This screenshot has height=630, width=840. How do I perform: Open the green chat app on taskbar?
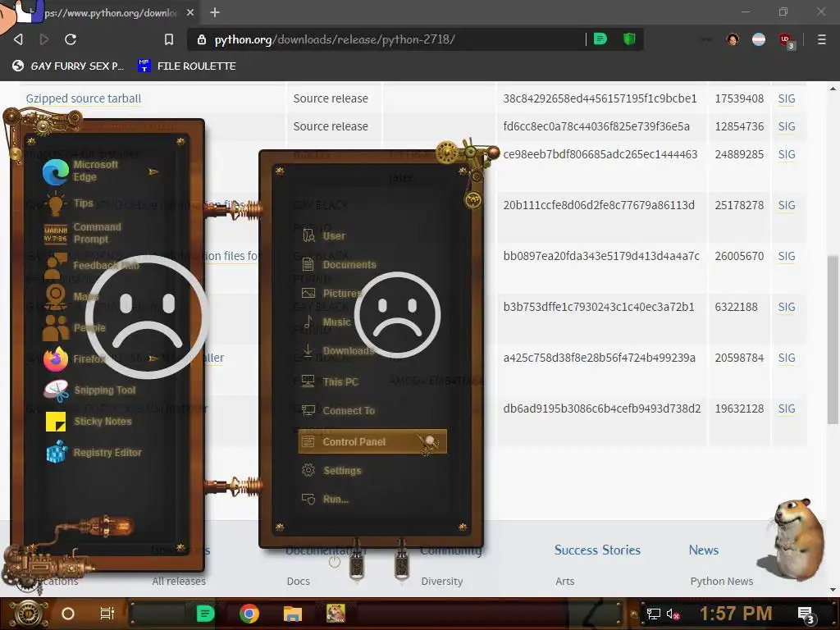coord(205,614)
